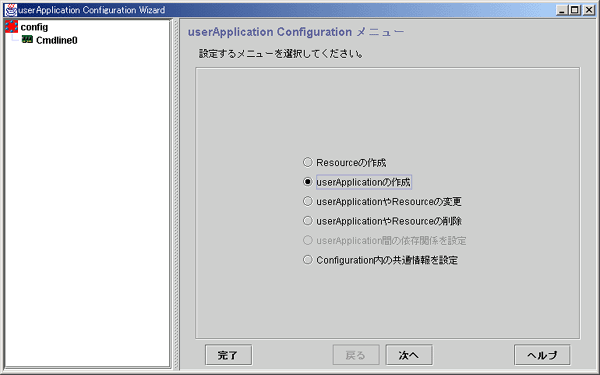The height and width of the screenshot is (375, 600).
Task: Select the userApplicationの作成 radio button
Action: point(308,182)
